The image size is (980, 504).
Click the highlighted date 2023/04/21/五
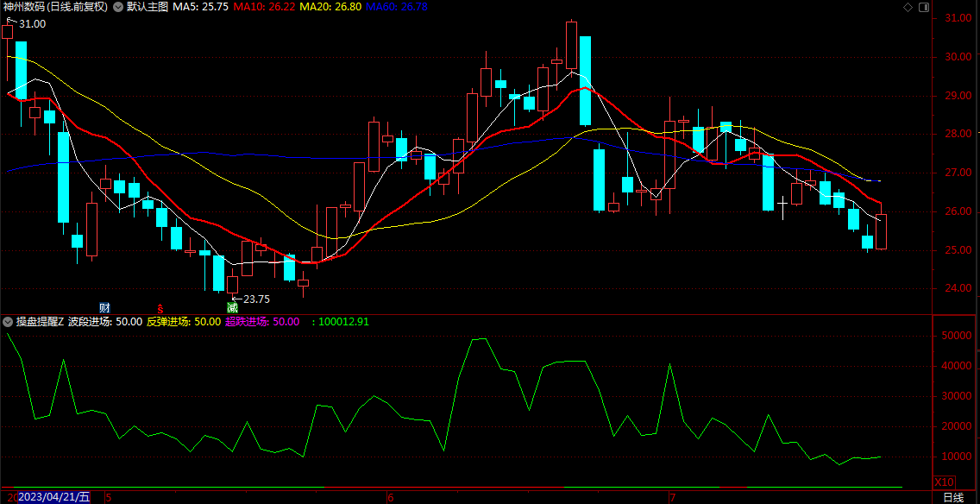(x=53, y=498)
